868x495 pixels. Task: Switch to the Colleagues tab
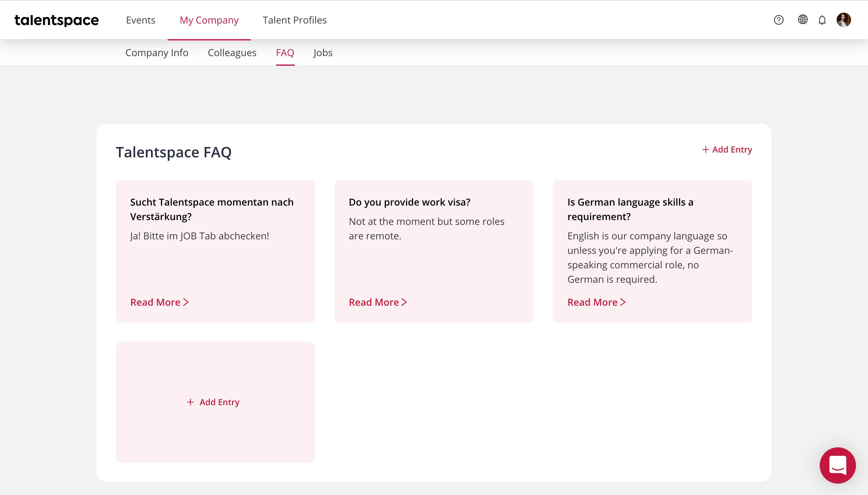pyautogui.click(x=232, y=53)
